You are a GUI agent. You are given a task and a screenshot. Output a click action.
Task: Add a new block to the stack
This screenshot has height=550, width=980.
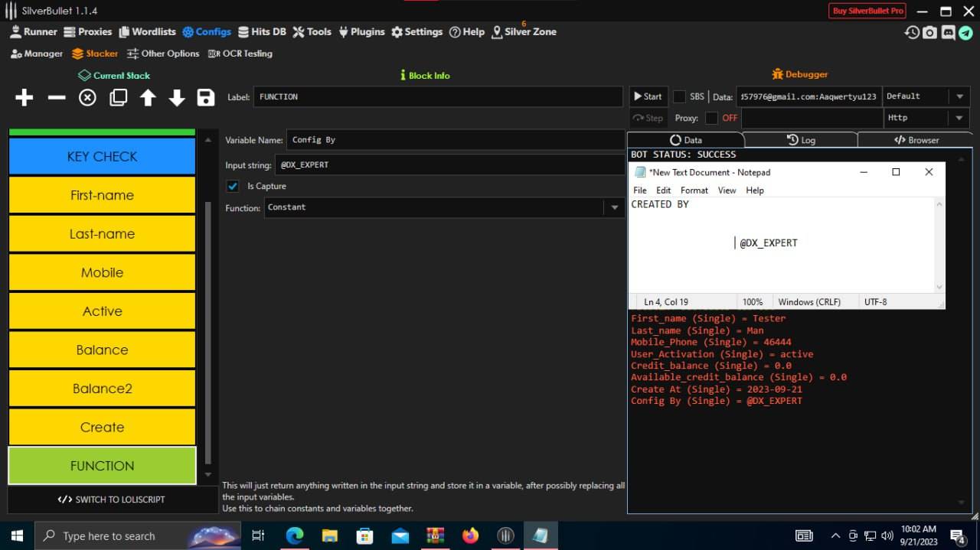point(24,97)
